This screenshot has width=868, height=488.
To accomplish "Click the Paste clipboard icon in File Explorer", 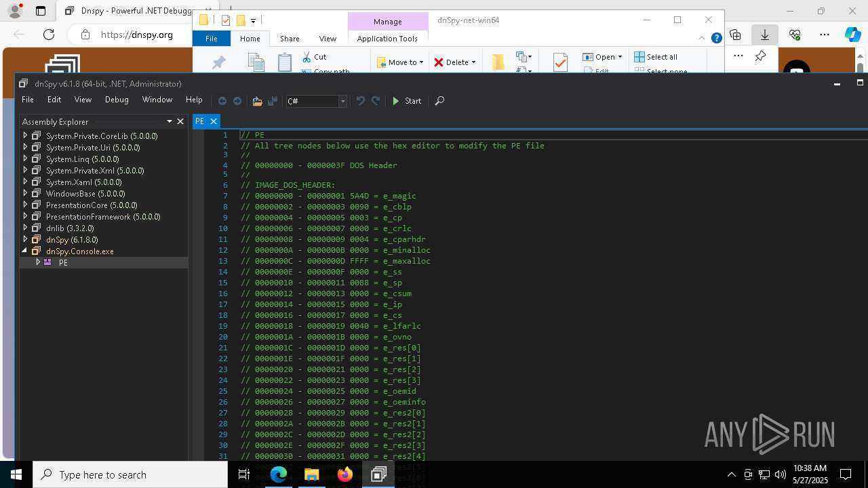I will [x=285, y=62].
